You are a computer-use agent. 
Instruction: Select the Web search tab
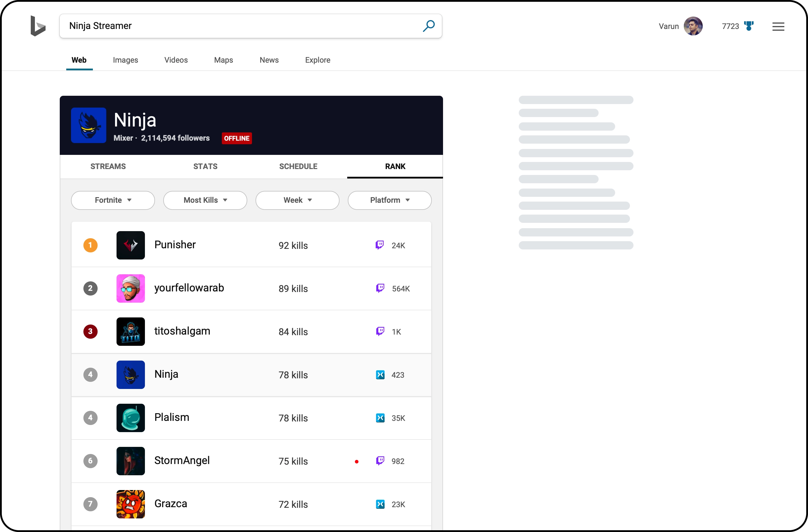[x=79, y=60]
